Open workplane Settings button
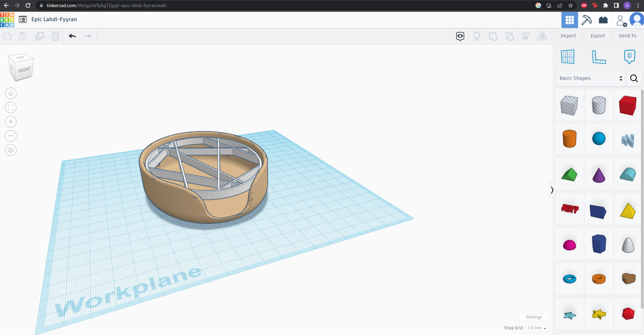The width and height of the screenshot is (644, 335). [534, 317]
